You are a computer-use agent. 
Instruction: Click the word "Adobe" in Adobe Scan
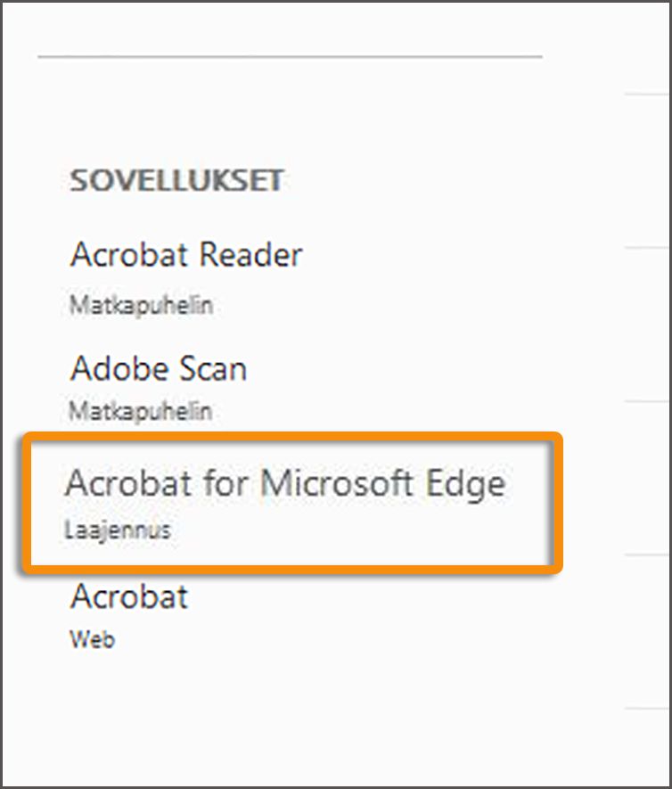pyautogui.click(x=120, y=369)
